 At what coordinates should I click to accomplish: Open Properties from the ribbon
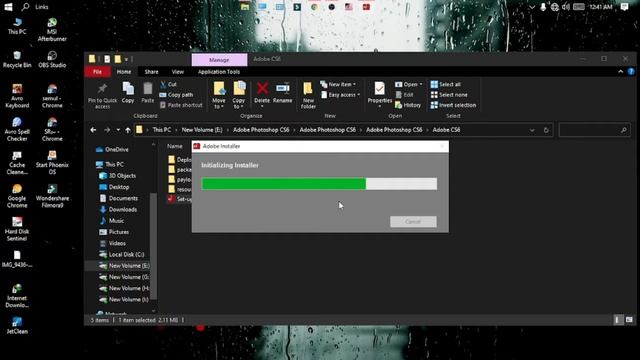coord(380,95)
